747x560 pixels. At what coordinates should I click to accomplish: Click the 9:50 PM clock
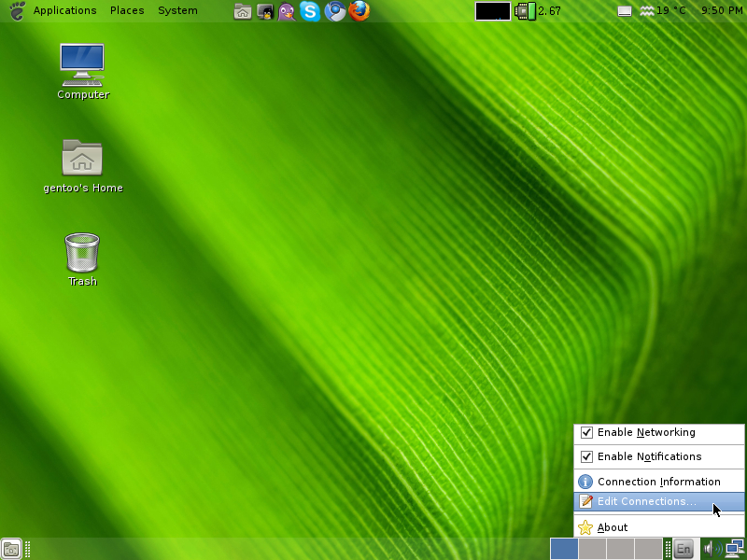pyautogui.click(x=721, y=10)
